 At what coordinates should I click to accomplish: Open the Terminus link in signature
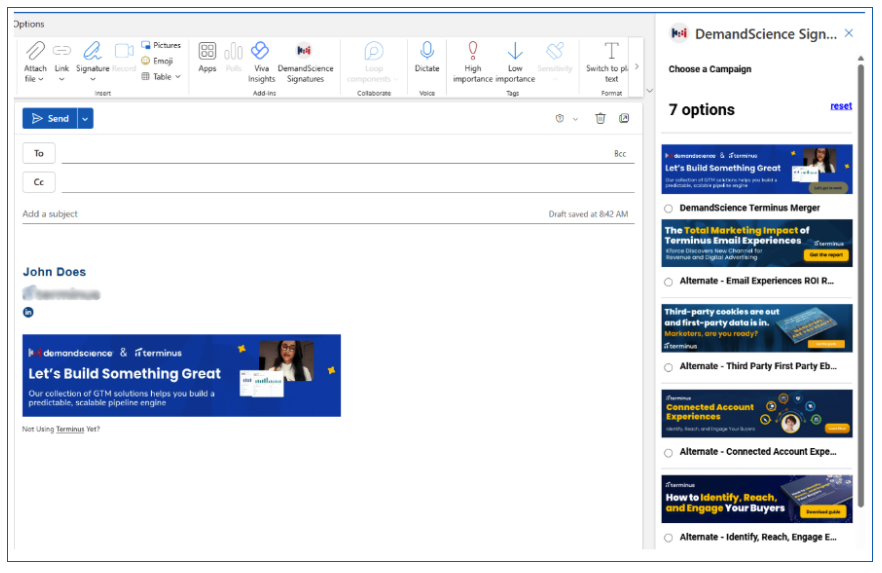point(70,430)
